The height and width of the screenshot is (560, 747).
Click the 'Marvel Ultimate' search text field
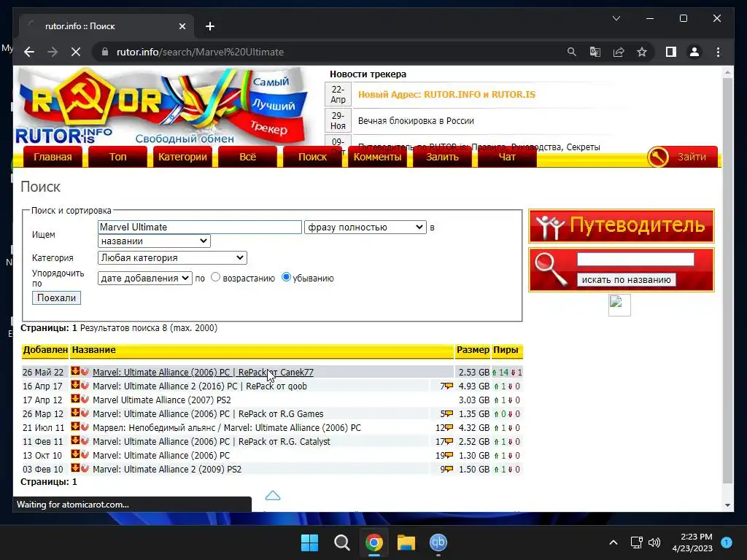[x=200, y=227]
